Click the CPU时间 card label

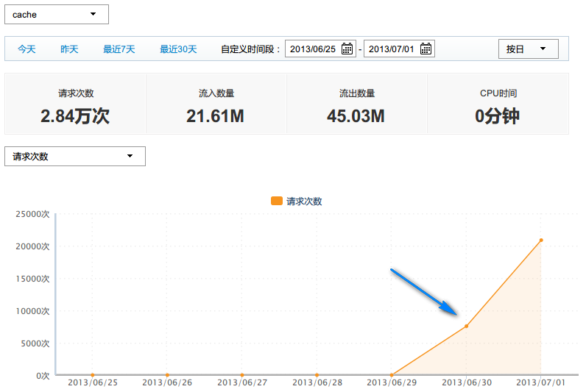click(498, 93)
